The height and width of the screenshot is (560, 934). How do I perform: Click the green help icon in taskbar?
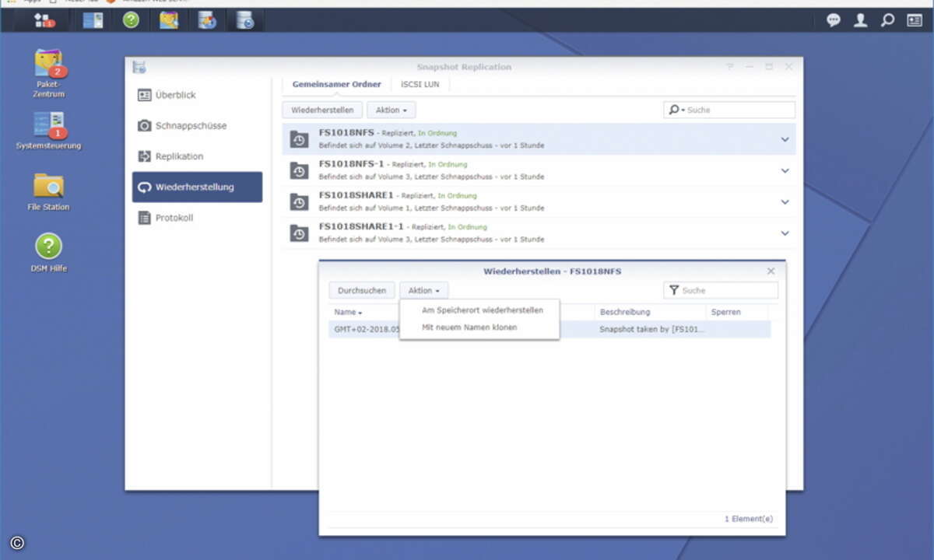tap(131, 20)
